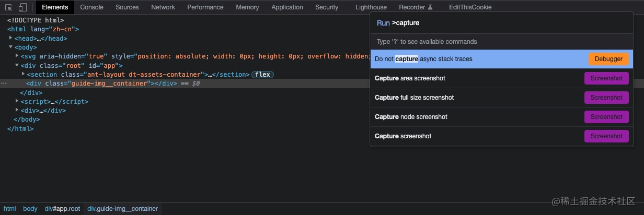Collapse the div class root node
The height and width of the screenshot is (215, 644).
17,65
